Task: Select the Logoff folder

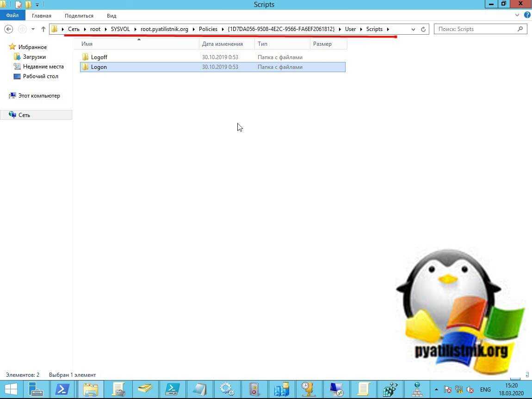Action: click(99, 57)
